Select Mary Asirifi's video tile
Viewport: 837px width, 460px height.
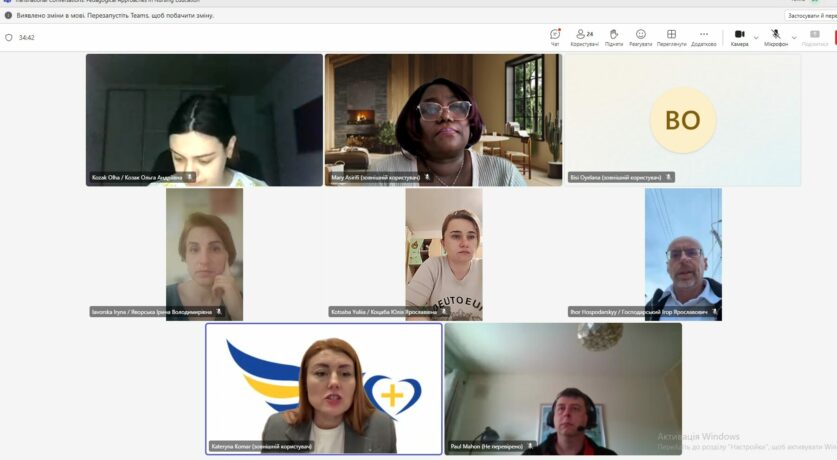tap(442, 119)
